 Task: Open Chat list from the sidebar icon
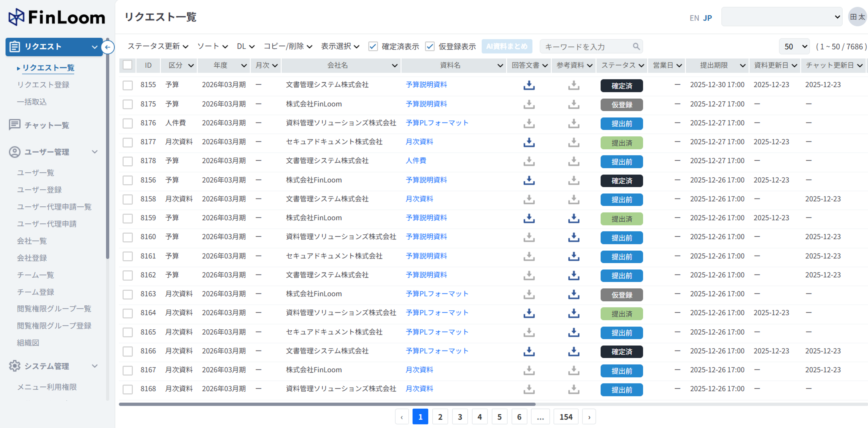pos(14,125)
